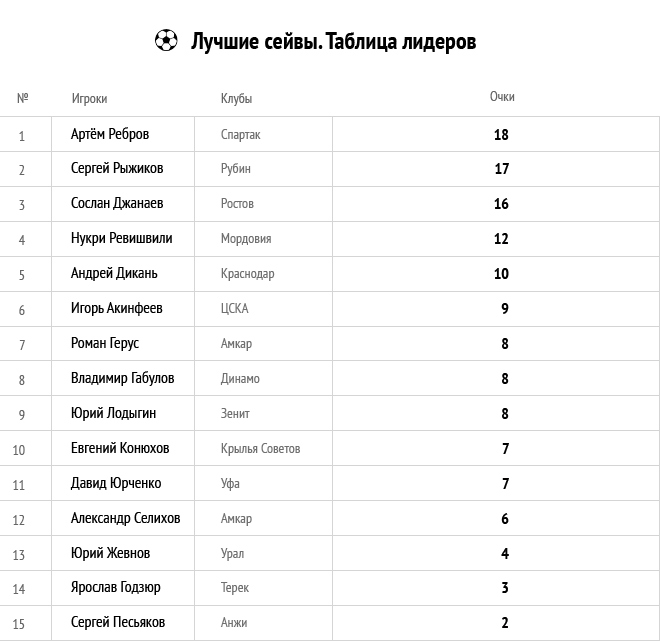Click the ЦСКА club label
The width and height of the screenshot is (660, 641).
click(234, 309)
